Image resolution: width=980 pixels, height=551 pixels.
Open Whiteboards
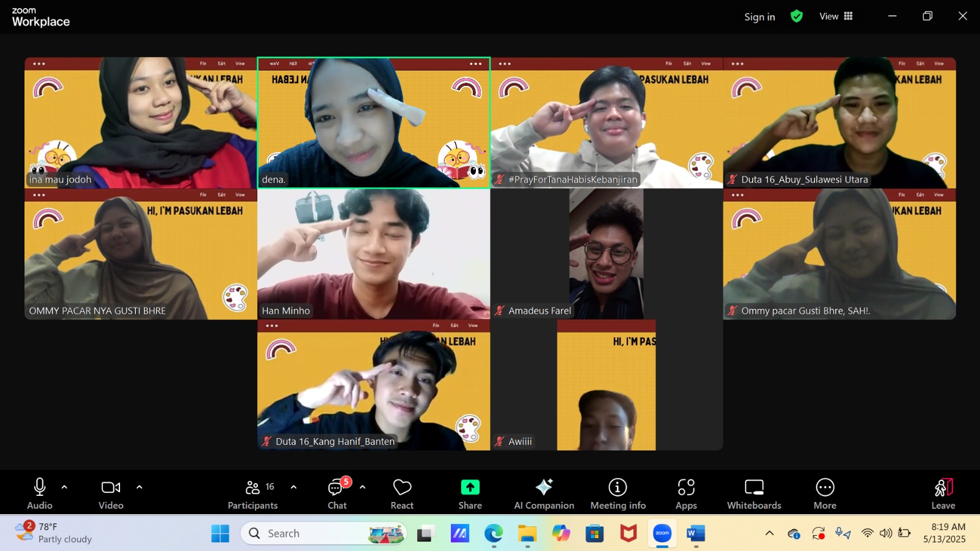pos(753,493)
